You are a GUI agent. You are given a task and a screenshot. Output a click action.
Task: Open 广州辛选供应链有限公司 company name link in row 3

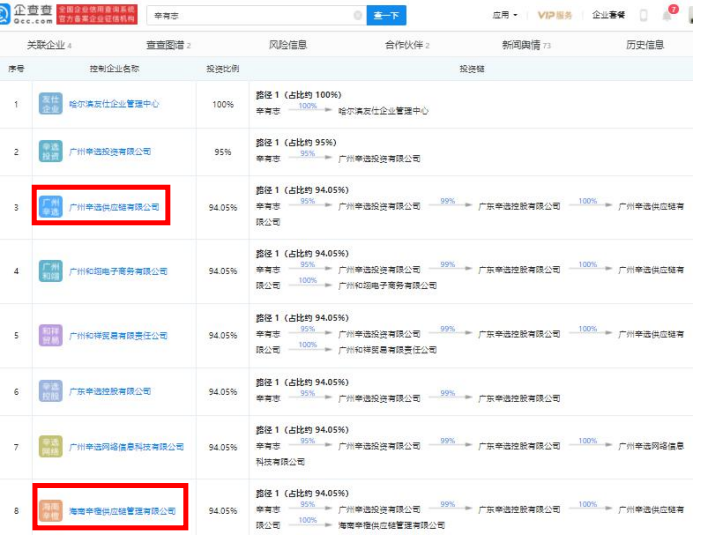pos(114,207)
